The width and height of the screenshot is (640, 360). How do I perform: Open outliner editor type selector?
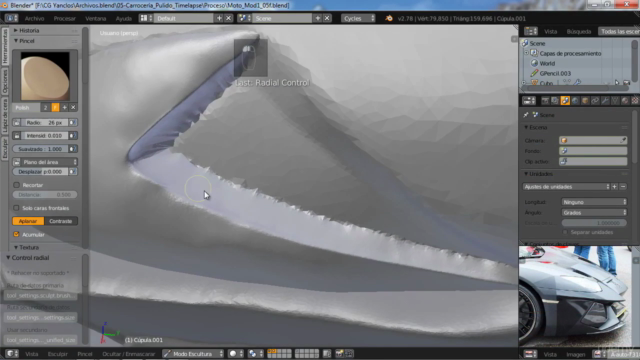pos(531,31)
